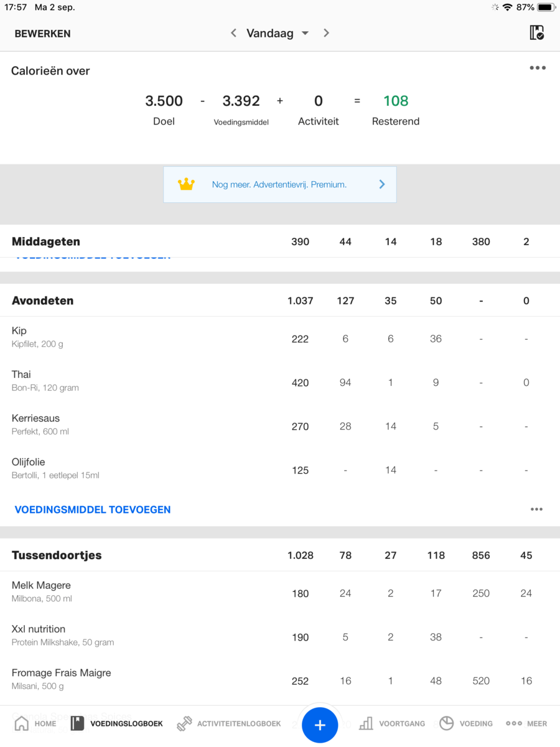Tap the Bewerken edit button
Viewport: 560px width, 747px height.
click(x=42, y=34)
